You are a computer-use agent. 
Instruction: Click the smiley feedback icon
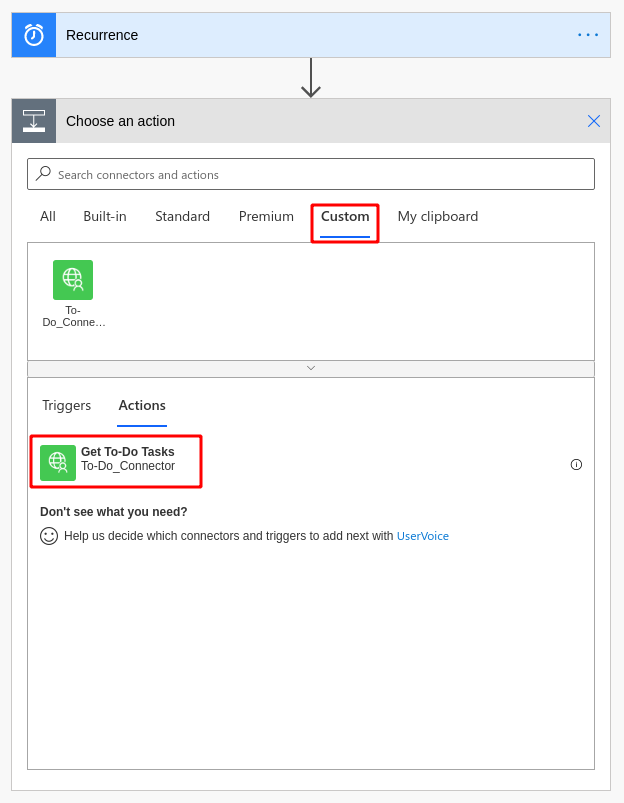pyautogui.click(x=49, y=536)
